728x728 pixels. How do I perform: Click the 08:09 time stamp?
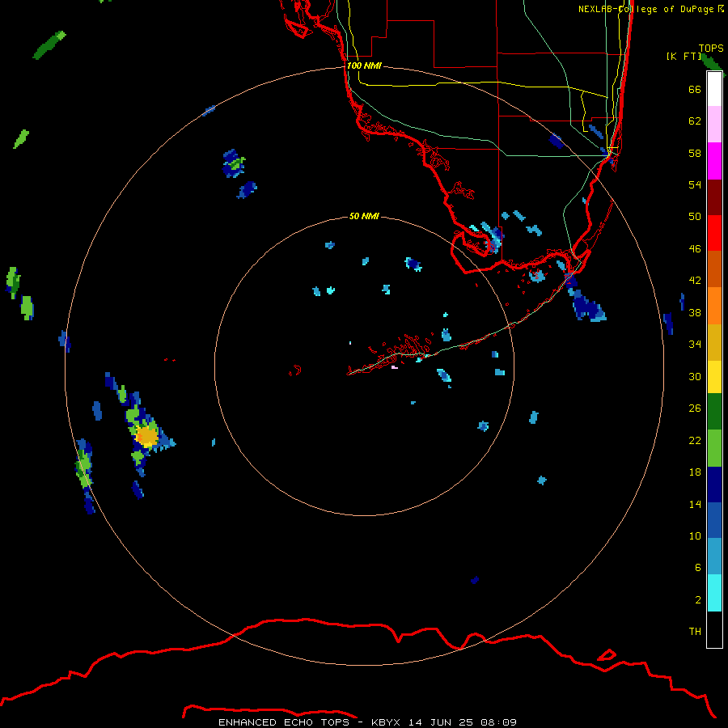click(x=498, y=722)
